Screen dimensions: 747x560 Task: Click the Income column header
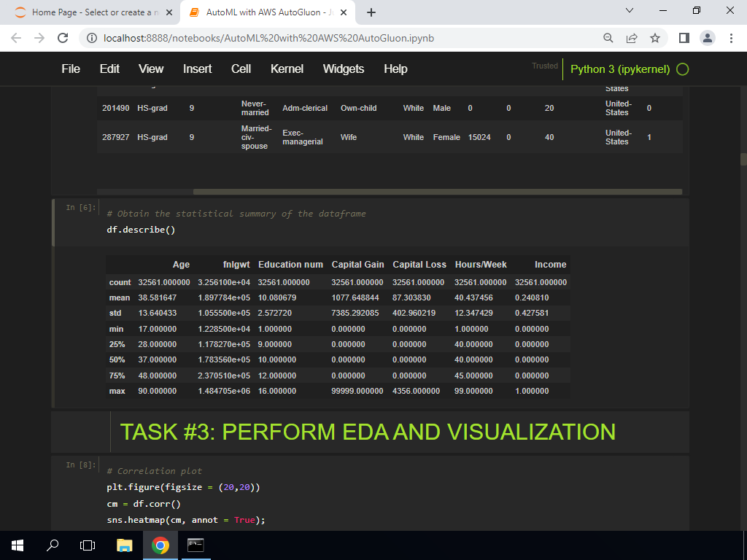(x=550, y=265)
